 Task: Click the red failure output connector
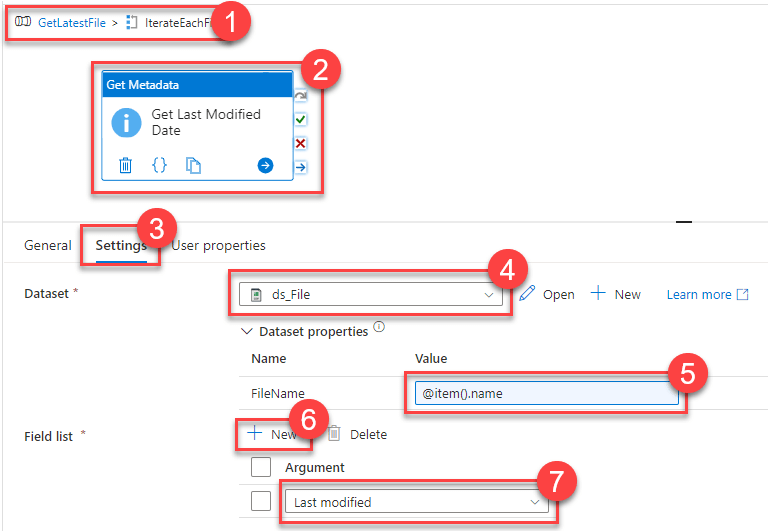click(300, 143)
